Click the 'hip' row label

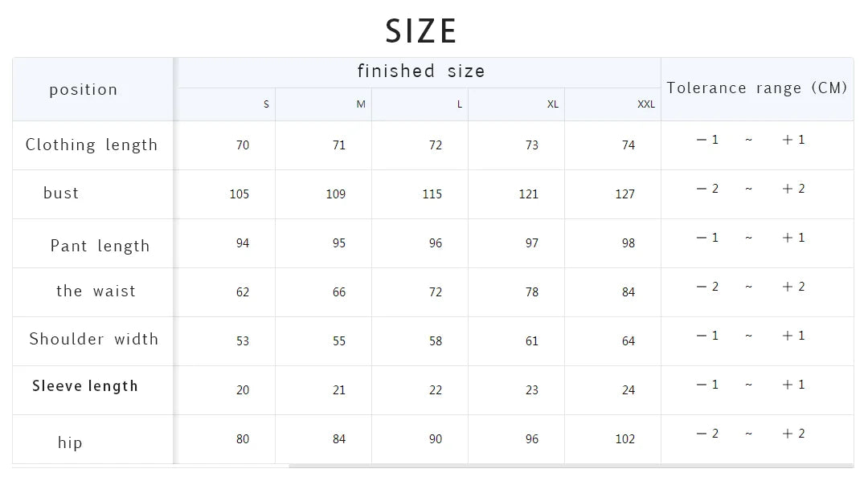70,442
